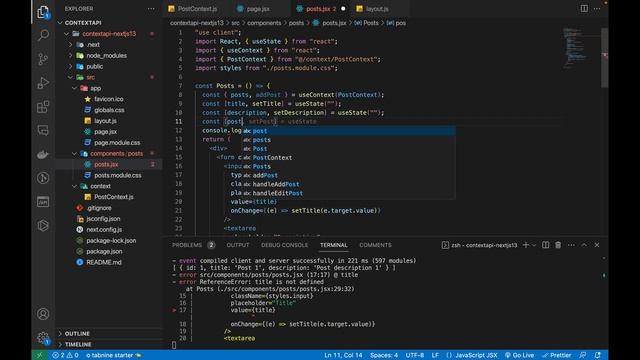Screen dimensions: 640x360
Task: Open editor more actions ellipsis
Action: (x=597, y=9)
